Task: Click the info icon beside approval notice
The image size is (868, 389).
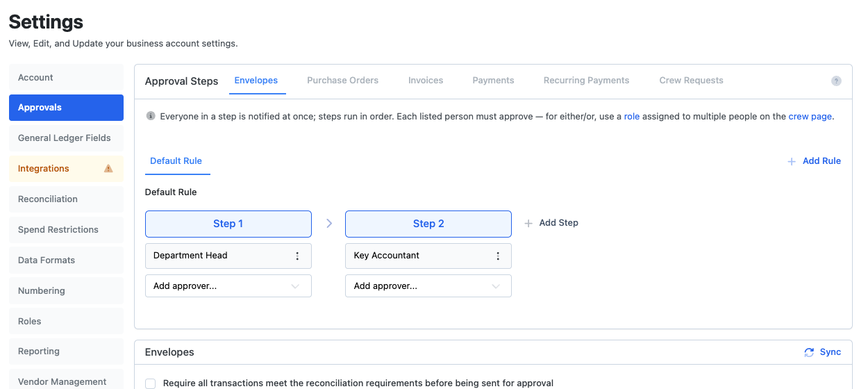Action: pos(151,116)
